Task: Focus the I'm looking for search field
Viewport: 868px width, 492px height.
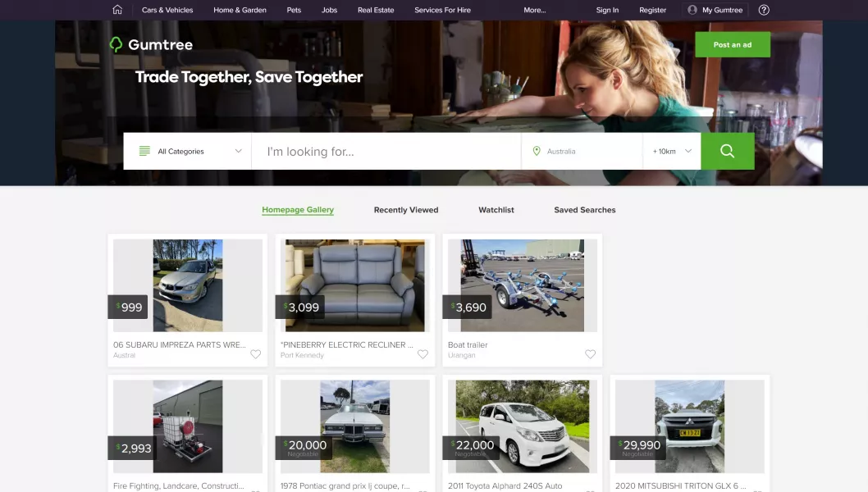Action: click(x=386, y=151)
